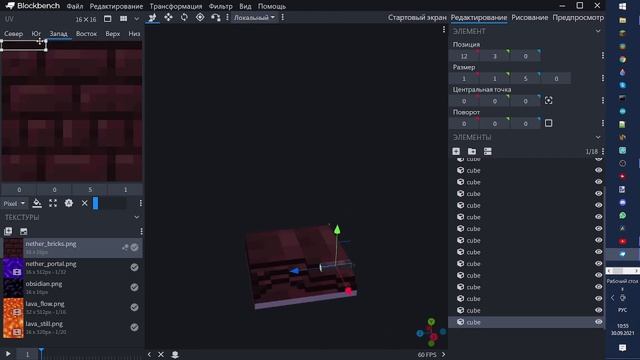Click the paint bucket icon in UV toolbar
640x360 pixels.
pos(37,203)
